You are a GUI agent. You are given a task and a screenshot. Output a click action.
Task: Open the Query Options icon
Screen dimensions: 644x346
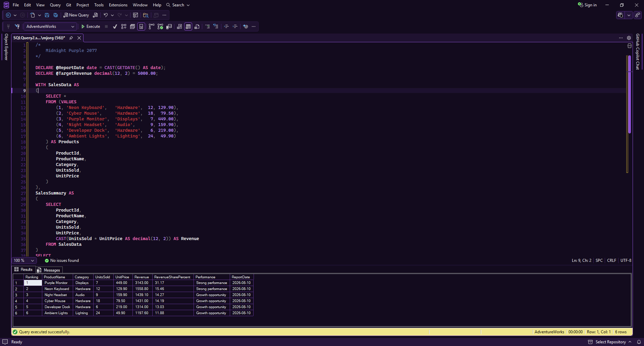pyautogui.click(x=132, y=26)
